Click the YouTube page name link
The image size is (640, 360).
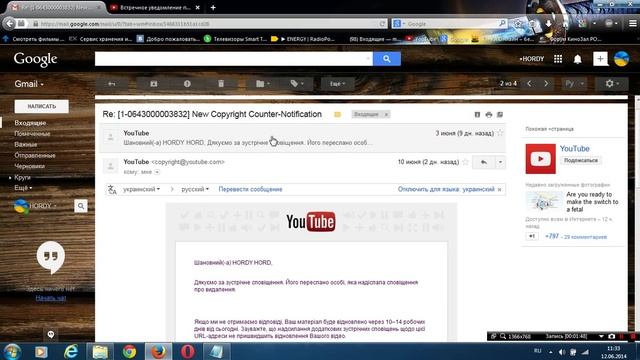pyautogui.click(x=574, y=149)
